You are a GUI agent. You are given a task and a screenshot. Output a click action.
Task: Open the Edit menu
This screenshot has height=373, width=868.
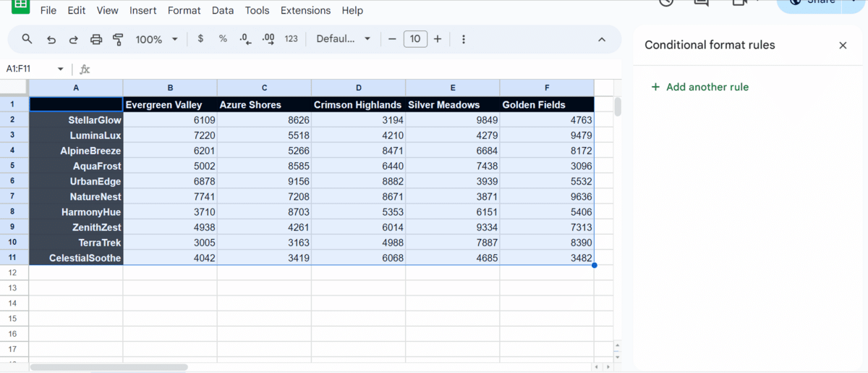76,11
